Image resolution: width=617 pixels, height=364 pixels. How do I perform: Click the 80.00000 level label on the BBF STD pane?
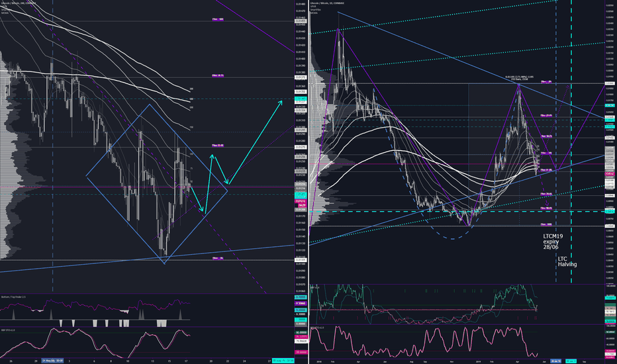pos(301,332)
